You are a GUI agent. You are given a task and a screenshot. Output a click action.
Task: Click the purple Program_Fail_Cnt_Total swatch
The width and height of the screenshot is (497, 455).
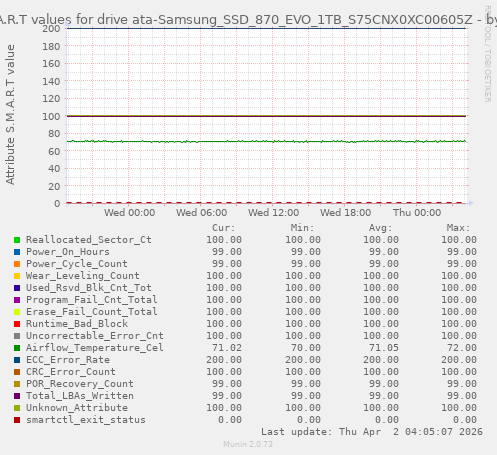tap(17, 300)
